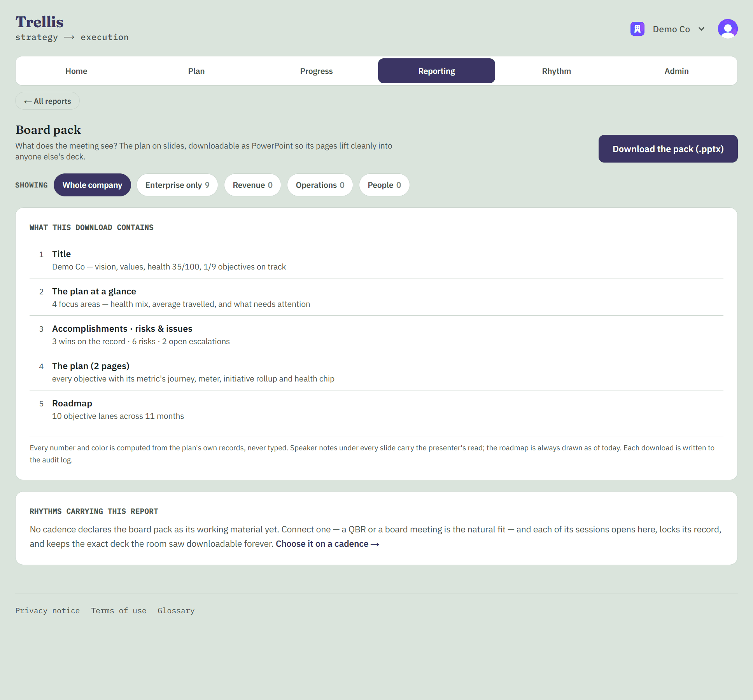This screenshot has height=700, width=753.
Task: Go to the Admin tab
Action: tap(676, 71)
